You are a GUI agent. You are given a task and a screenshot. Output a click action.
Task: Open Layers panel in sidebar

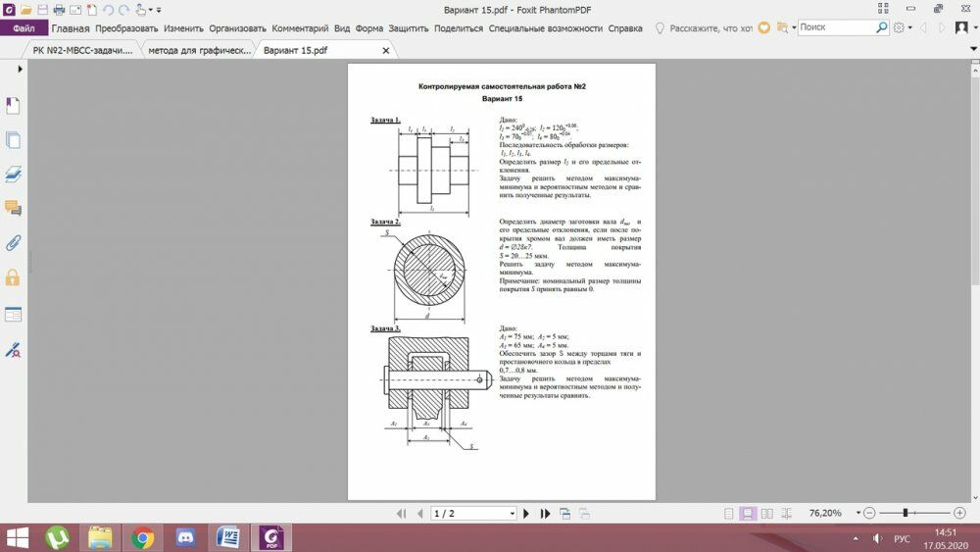coord(13,174)
